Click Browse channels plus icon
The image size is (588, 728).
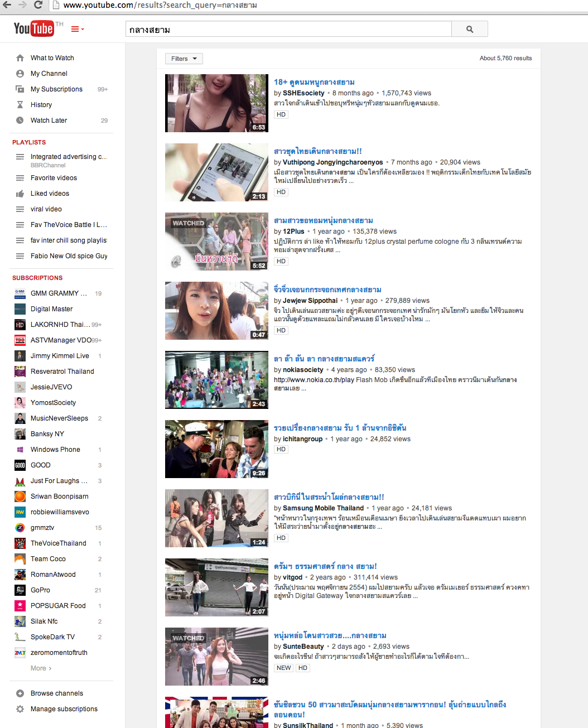pyautogui.click(x=20, y=693)
